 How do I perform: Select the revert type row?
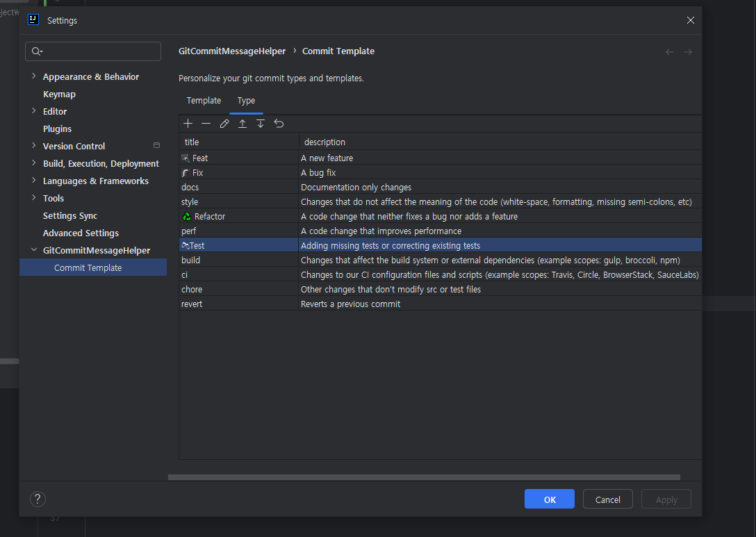[x=441, y=304]
